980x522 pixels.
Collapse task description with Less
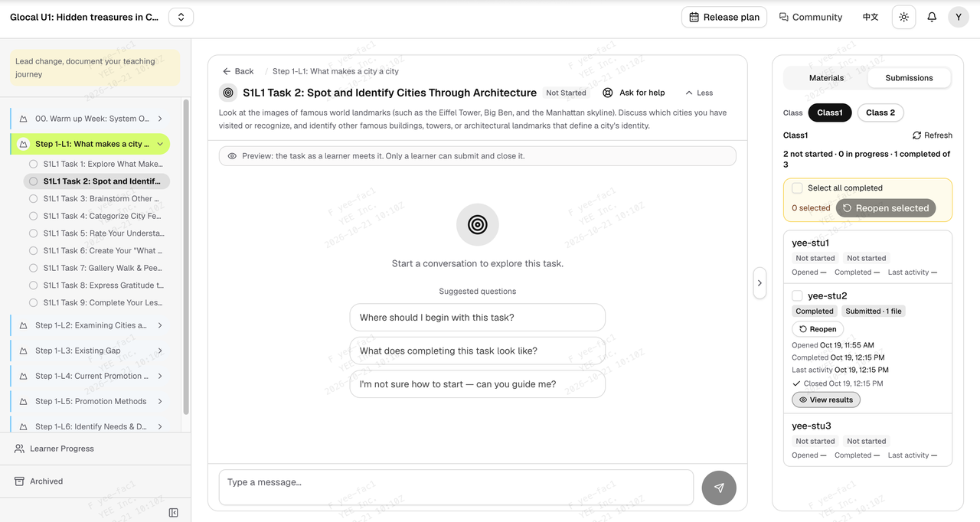pos(699,93)
